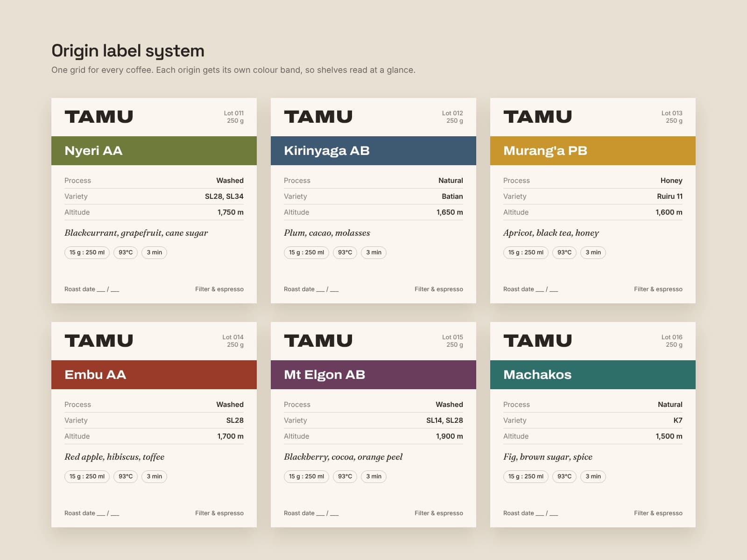
Task: Select the "Blackberry, cocoa, orange peel" tasting notes
Action: point(343,457)
